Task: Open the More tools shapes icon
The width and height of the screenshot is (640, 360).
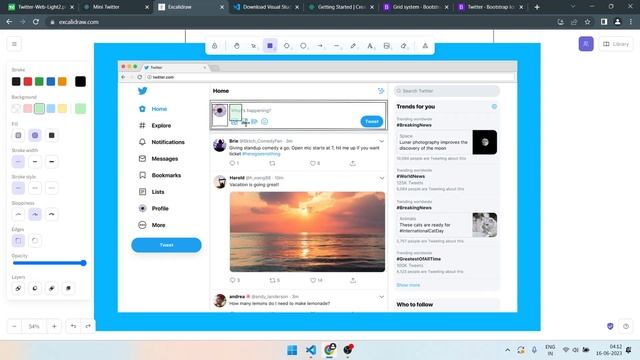Action: pos(425,46)
